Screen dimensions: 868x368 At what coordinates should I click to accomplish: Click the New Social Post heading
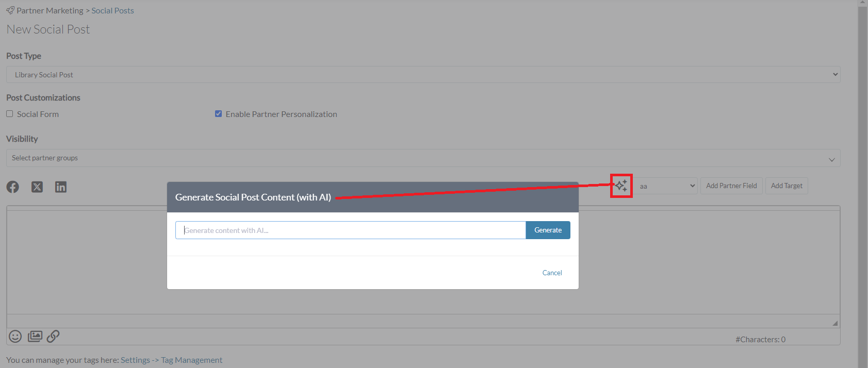tap(48, 29)
